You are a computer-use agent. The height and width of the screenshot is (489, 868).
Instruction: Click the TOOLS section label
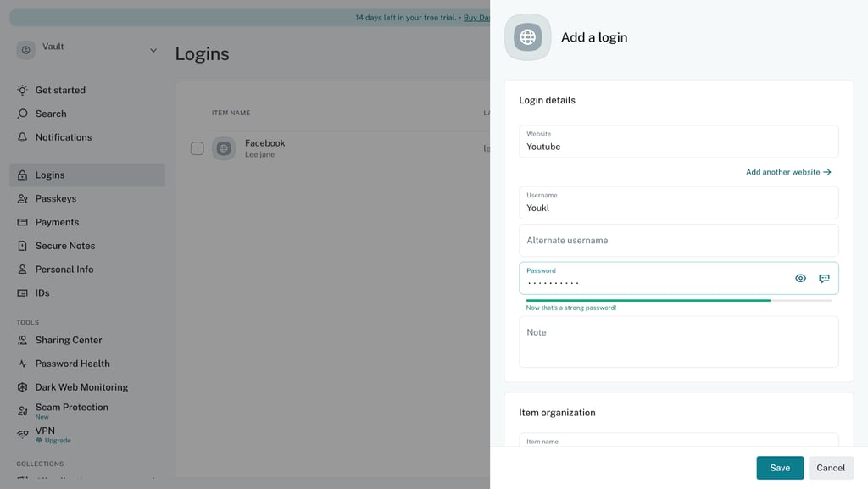click(28, 323)
